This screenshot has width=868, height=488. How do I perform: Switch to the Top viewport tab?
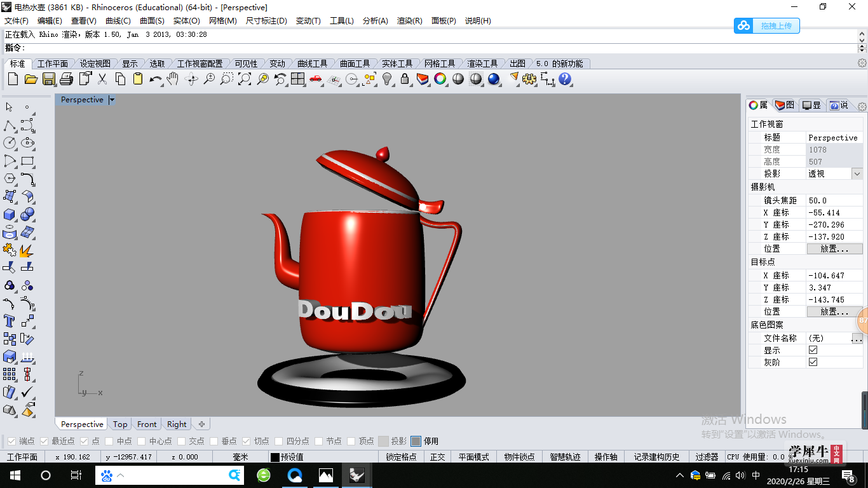[x=120, y=424]
